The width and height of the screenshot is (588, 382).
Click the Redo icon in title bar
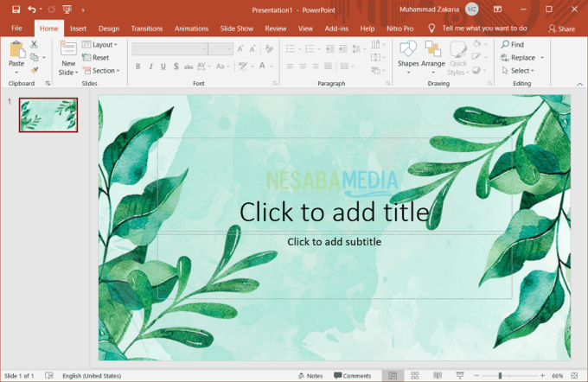52,10
